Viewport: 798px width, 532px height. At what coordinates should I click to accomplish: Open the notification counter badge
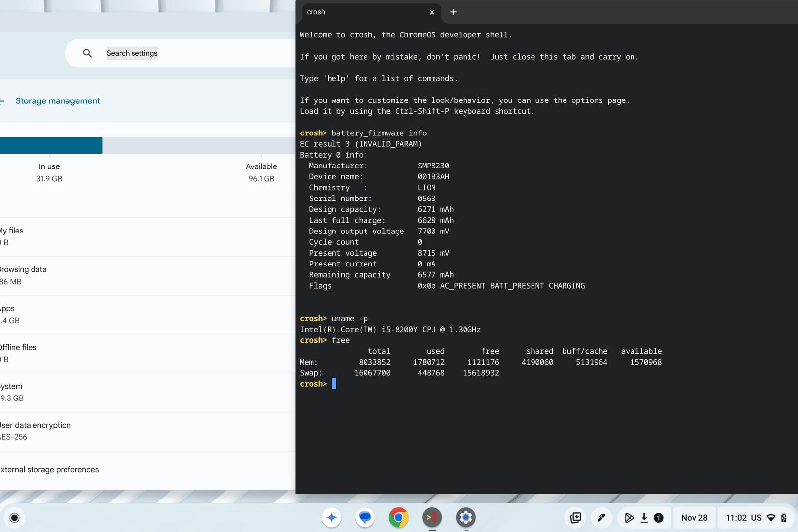coord(658,518)
